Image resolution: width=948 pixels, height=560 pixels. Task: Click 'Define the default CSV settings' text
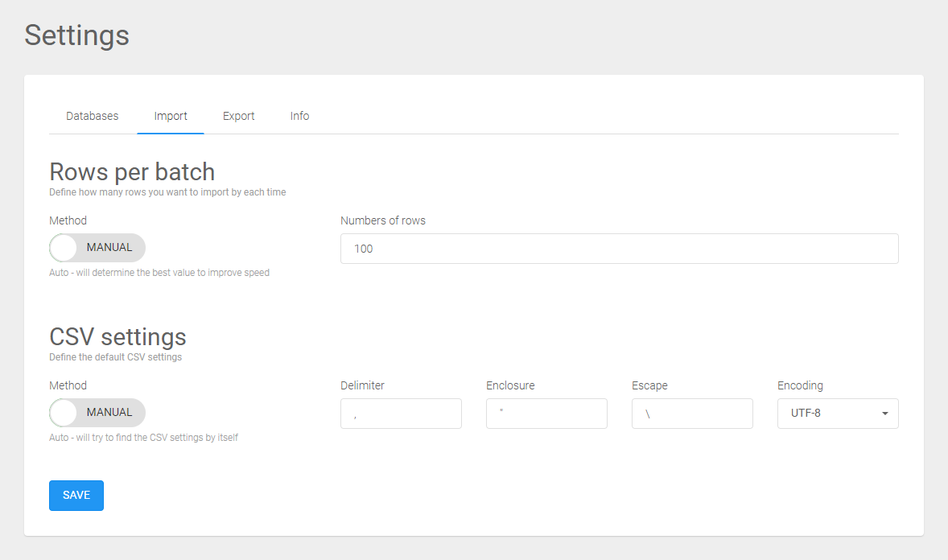115,357
